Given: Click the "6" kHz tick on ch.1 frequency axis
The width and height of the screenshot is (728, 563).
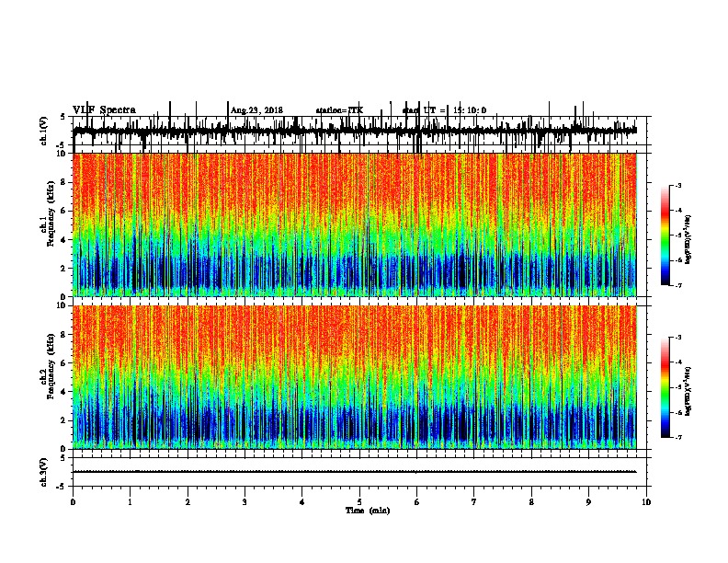Looking at the screenshot, I should coord(63,211).
